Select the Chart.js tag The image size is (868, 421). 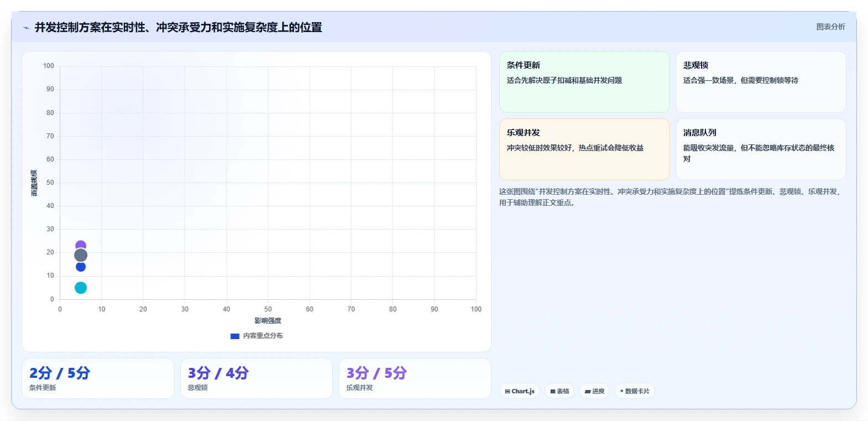point(520,391)
